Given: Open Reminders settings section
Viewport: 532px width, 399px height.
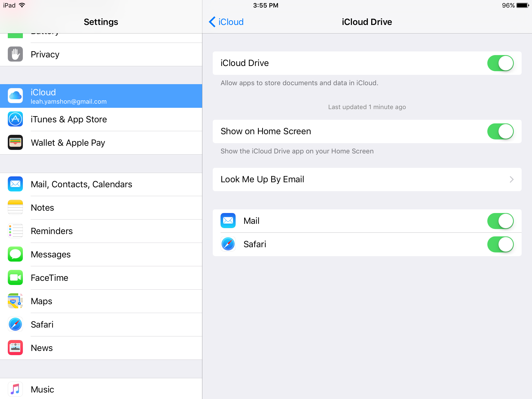Looking at the screenshot, I should (x=100, y=230).
